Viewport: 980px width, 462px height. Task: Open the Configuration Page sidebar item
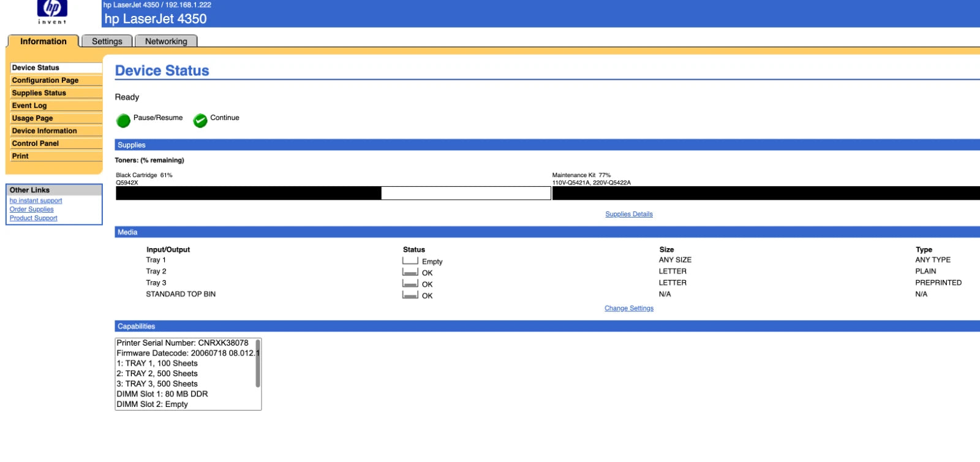coord(56,80)
